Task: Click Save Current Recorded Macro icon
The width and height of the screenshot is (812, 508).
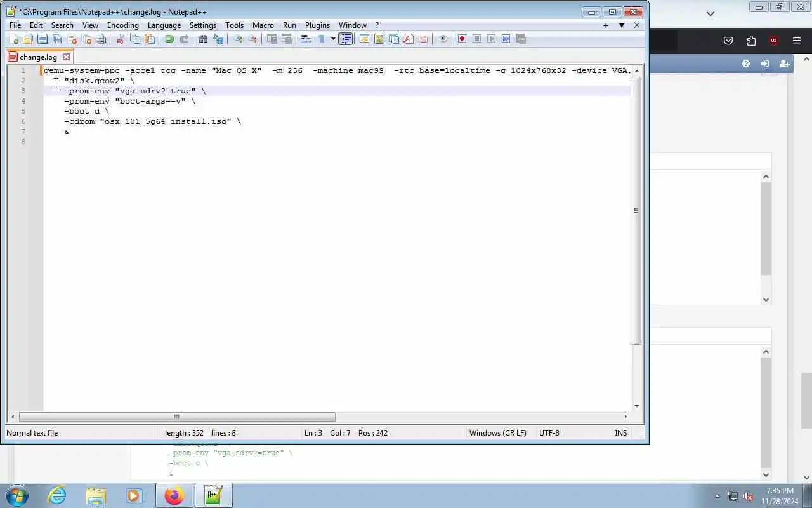Action: 520,39
